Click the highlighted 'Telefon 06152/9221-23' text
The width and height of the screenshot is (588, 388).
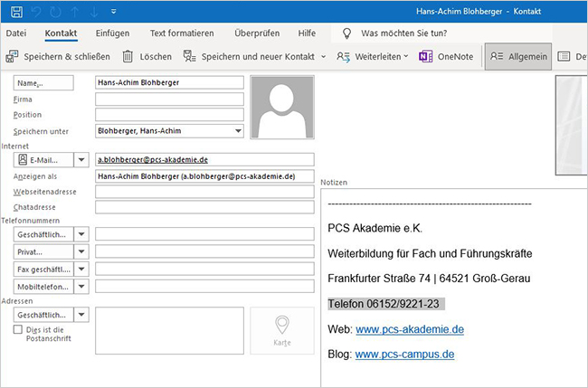(384, 304)
